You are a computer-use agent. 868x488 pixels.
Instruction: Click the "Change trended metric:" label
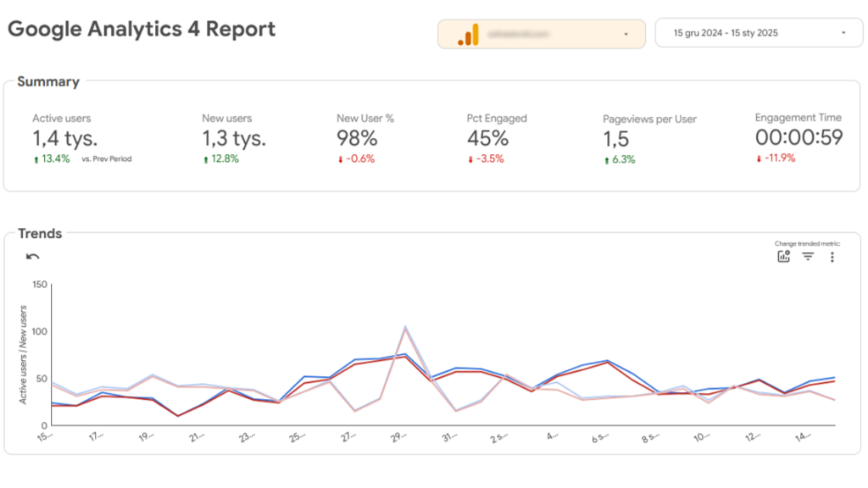tap(808, 243)
